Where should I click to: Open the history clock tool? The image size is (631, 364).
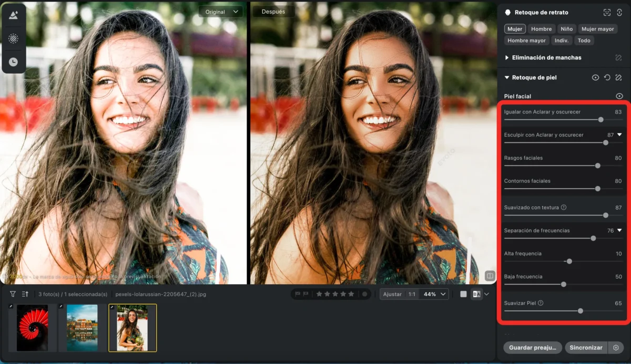13,62
